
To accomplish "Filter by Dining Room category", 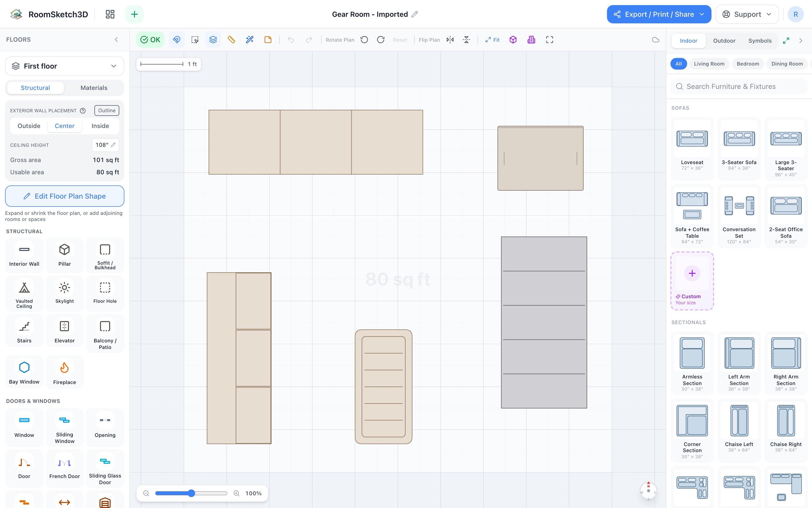I will 787,64.
